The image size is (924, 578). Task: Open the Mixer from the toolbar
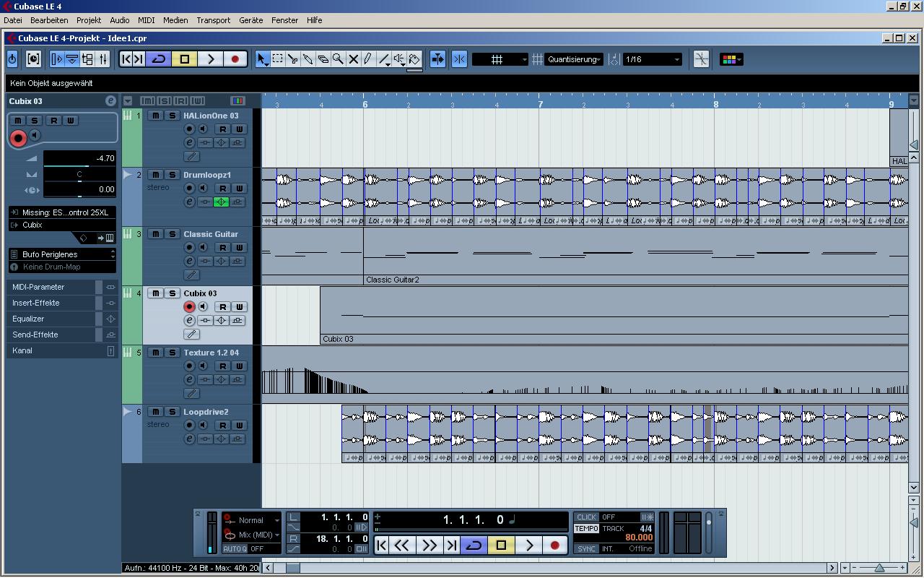(103, 59)
